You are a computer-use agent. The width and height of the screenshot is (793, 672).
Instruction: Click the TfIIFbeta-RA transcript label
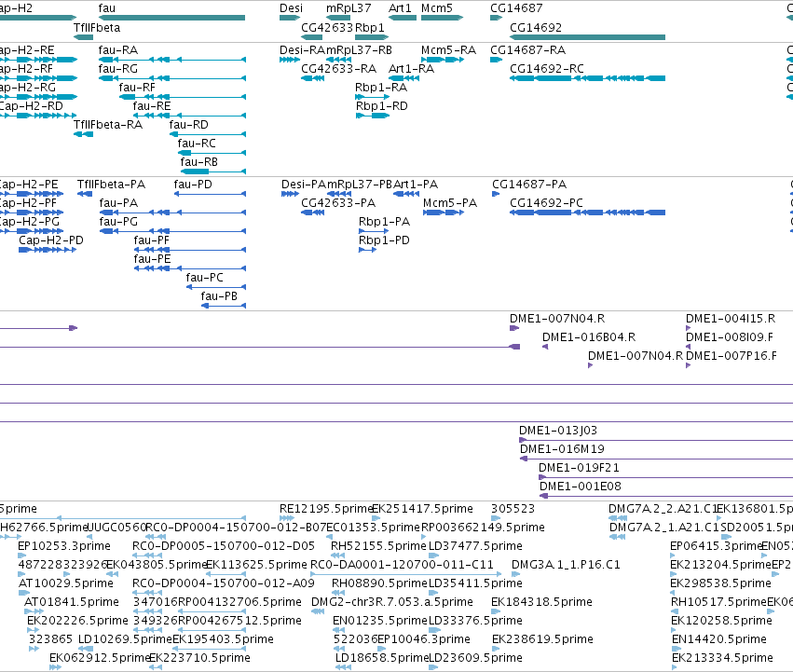point(108,125)
